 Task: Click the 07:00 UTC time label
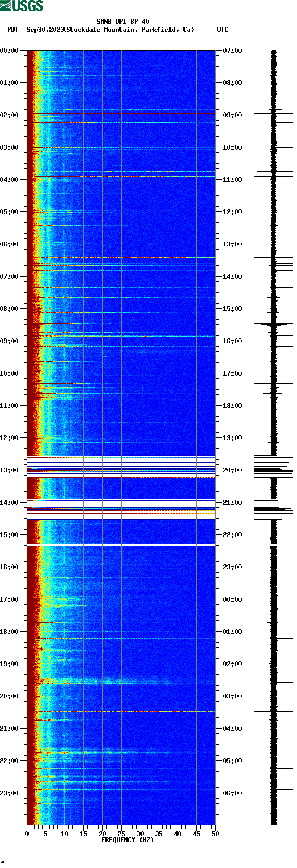click(x=232, y=51)
